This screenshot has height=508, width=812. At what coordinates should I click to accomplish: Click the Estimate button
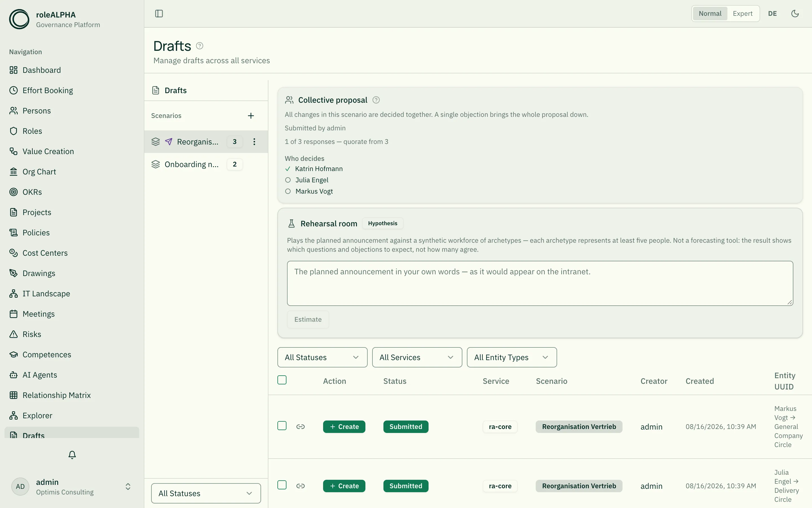308,319
